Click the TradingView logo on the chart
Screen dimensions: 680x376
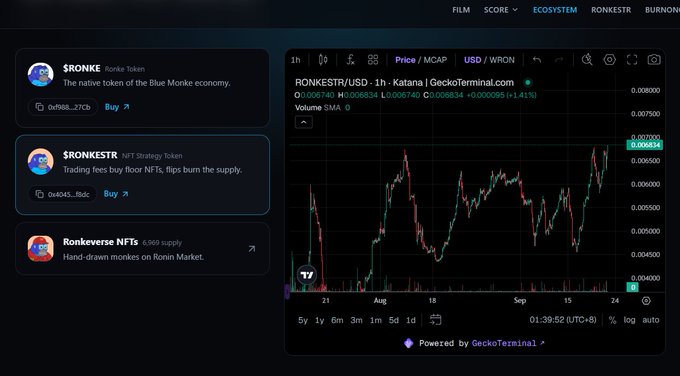307,275
